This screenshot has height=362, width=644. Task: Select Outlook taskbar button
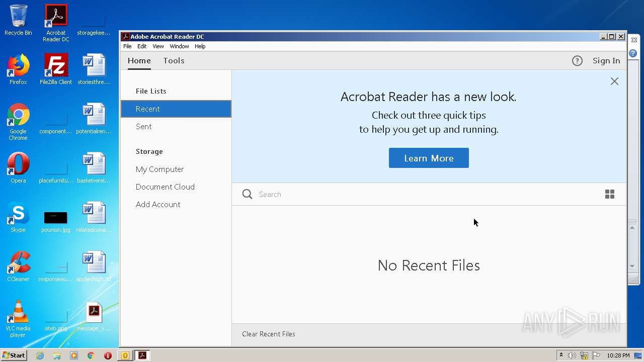pyautogui.click(x=125, y=355)
